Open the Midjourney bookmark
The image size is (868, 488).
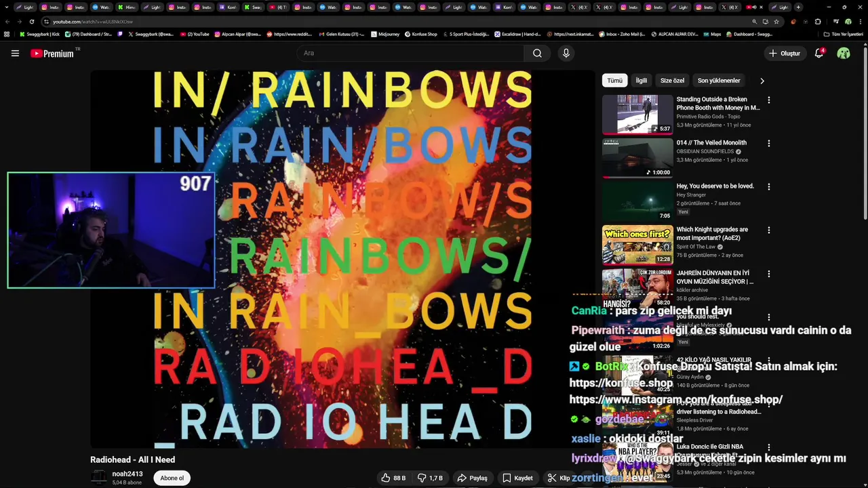(x=386, y=34)
